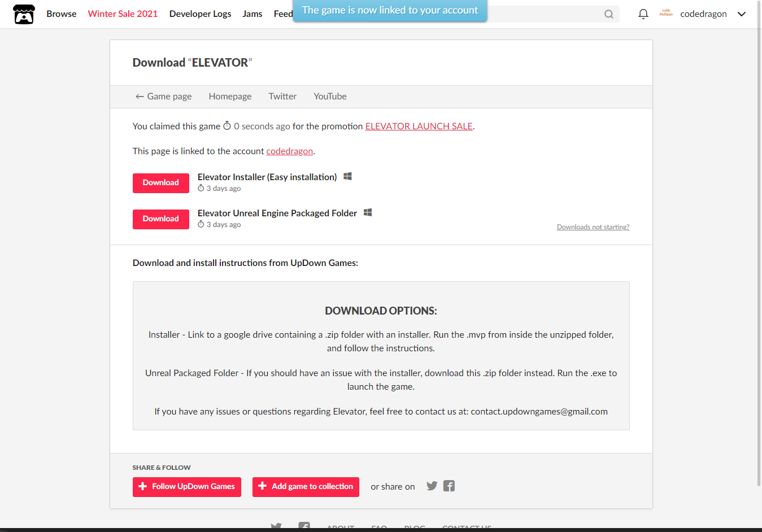Click the clock icon under Elevator Installer

pos(201,188)
